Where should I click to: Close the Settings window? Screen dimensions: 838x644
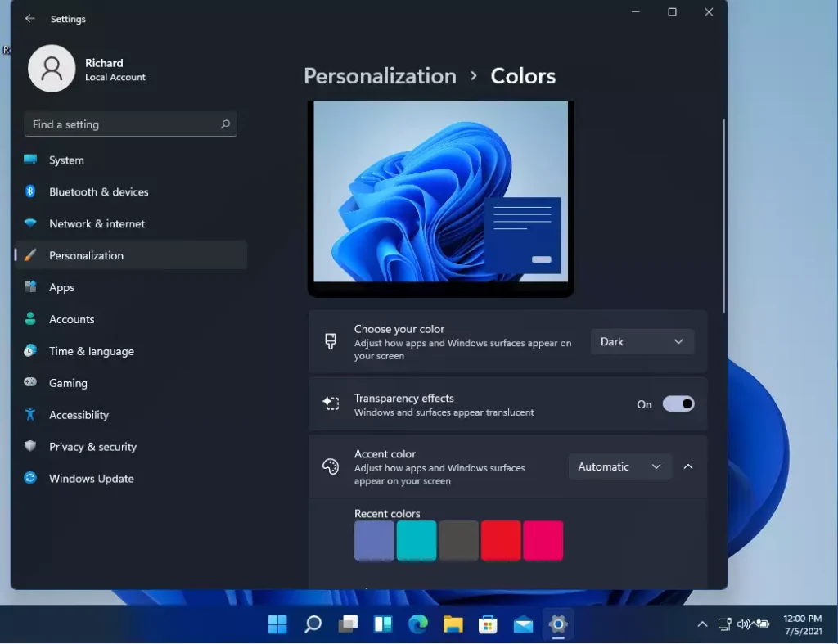(x=709, y=11)
